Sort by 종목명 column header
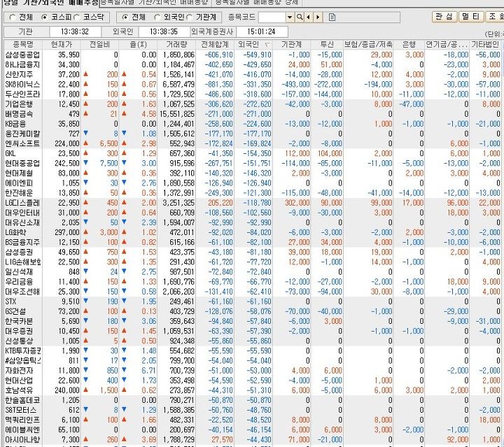This screenshot has height=447, width=504. click(x=23, y=44)
